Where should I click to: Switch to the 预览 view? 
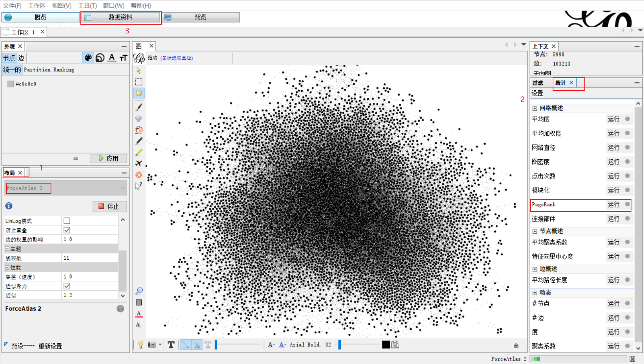click(x=201, y=17)
